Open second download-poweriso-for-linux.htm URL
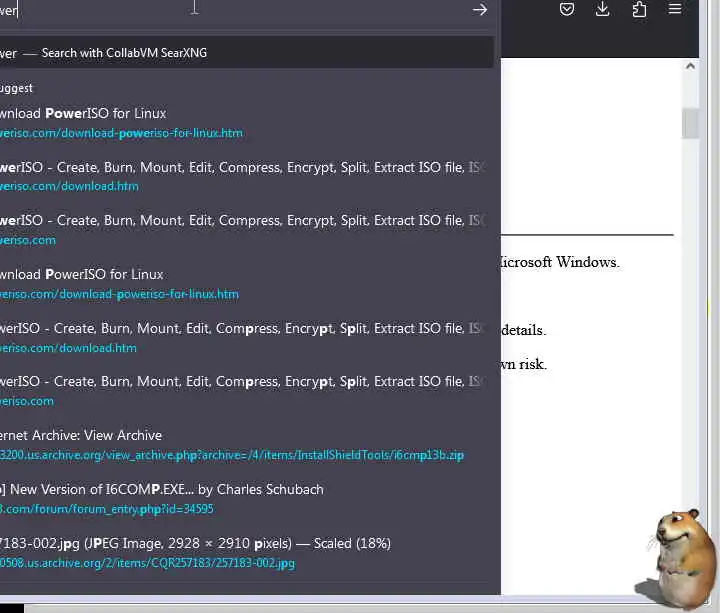 tap(119, 294)
